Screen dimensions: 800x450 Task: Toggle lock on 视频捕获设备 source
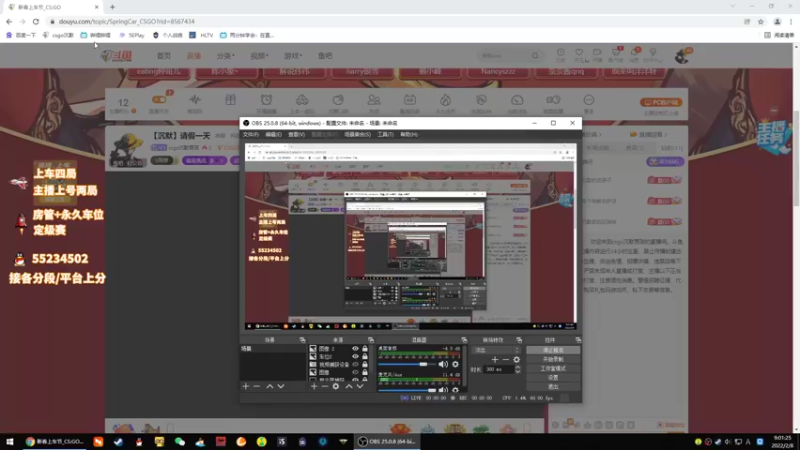click(x=365, y=364)
